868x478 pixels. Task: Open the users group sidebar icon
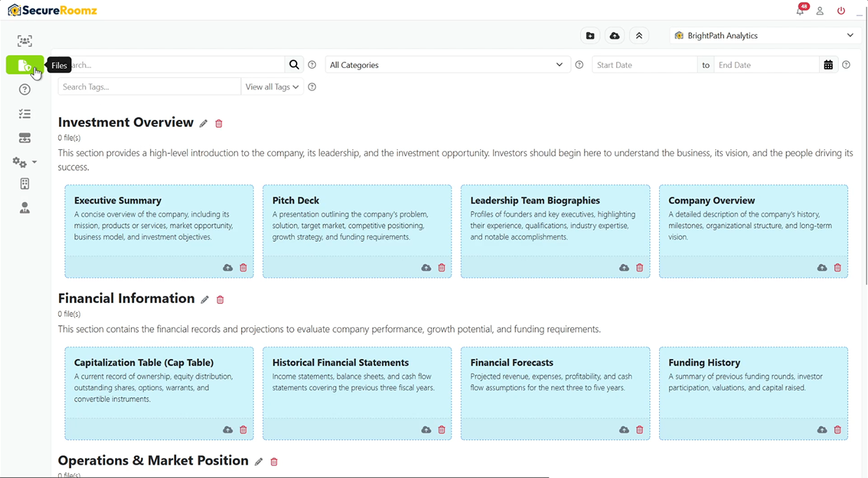pyautogui.click(x=25, y=41)
